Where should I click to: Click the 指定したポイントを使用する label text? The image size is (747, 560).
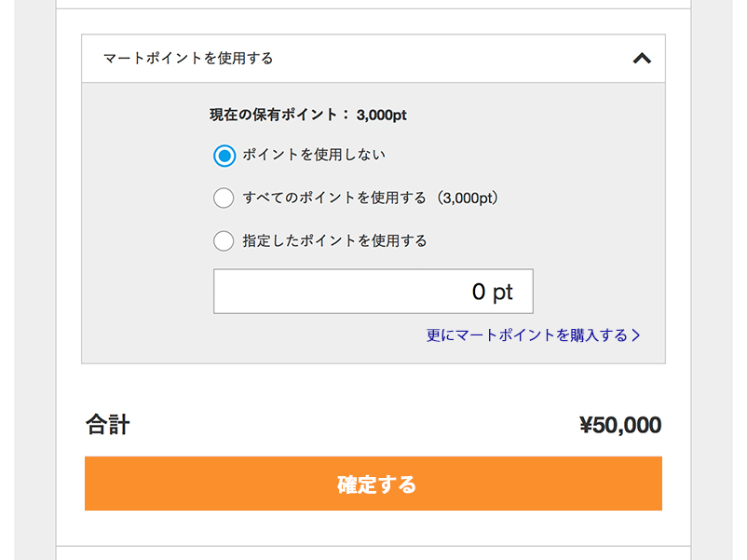pos(334,241)
